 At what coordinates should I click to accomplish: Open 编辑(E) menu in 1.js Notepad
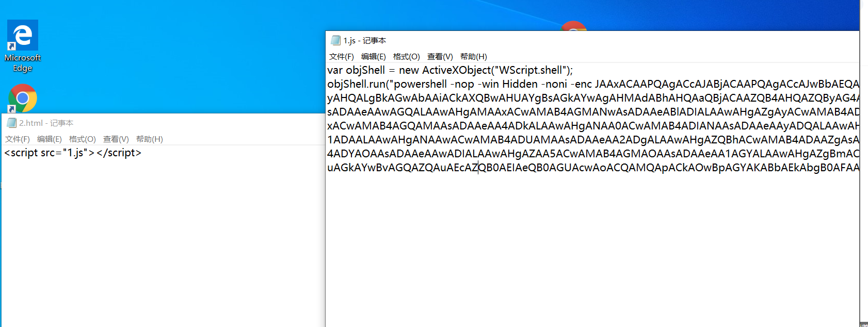pos(374,57)
